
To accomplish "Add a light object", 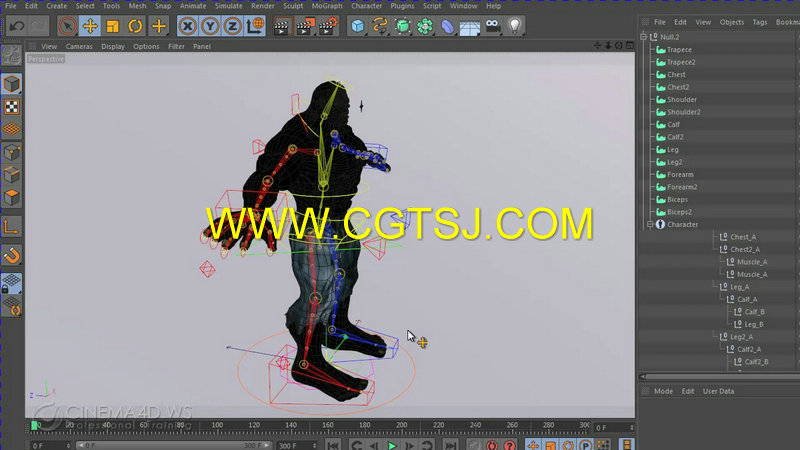I will [514, 26].
